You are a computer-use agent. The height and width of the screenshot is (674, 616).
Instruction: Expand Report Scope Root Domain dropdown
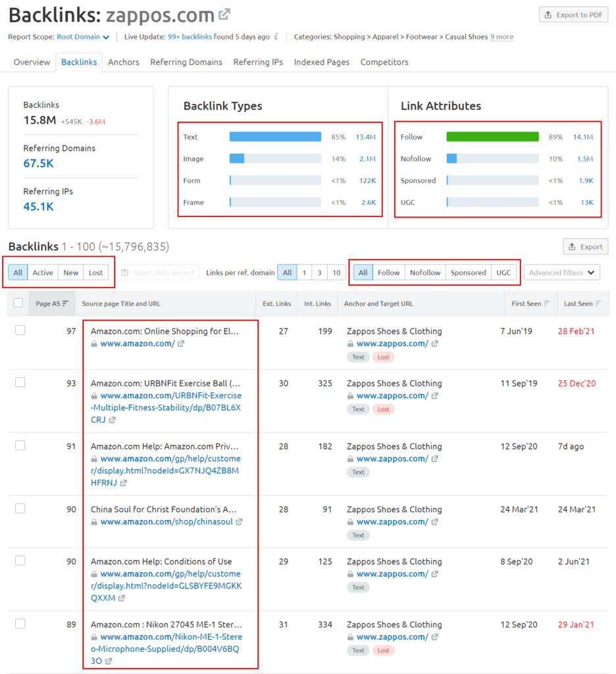[x=83, y=37]
